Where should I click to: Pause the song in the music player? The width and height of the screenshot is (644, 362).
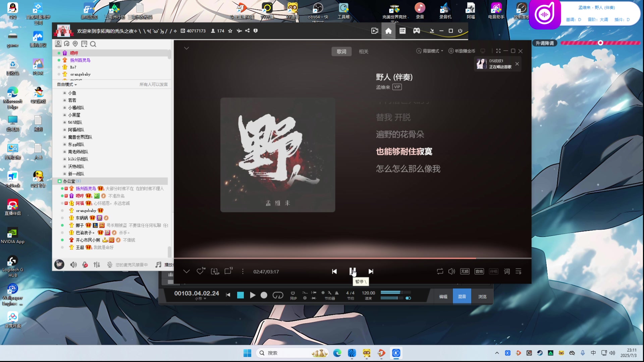[x=352, y=271]
